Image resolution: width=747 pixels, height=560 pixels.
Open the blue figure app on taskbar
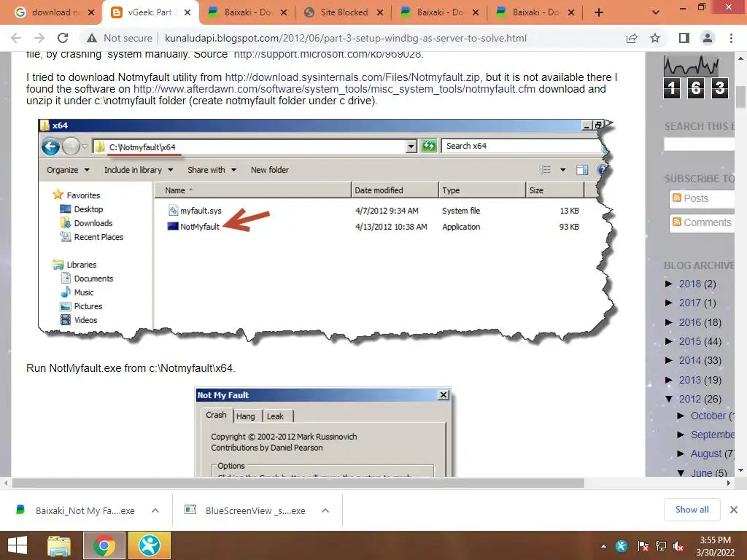(149, 545)
